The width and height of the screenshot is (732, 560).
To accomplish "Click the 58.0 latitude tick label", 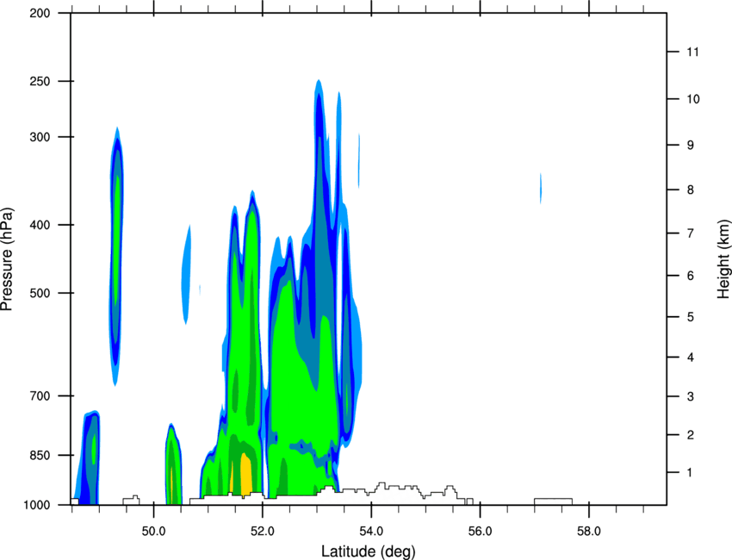I will click(589, 532).
